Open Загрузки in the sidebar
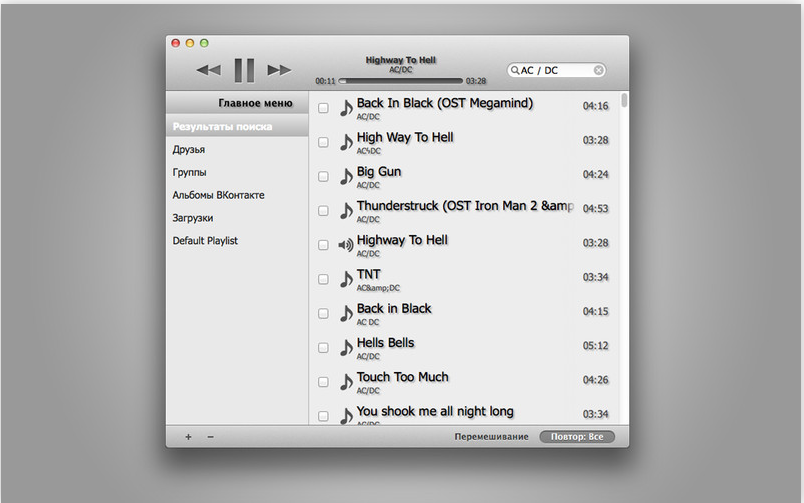 (237, 218)
